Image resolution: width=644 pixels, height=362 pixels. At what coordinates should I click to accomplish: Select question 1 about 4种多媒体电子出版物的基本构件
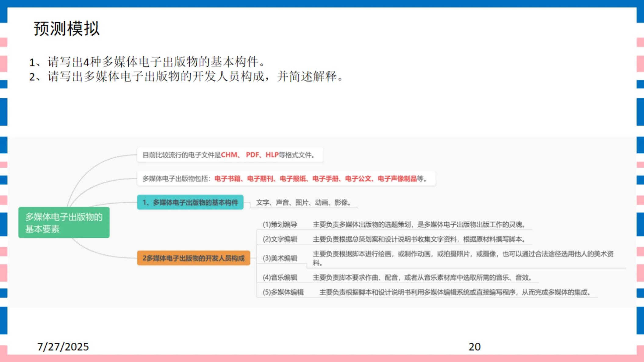(x=148, y=62)
